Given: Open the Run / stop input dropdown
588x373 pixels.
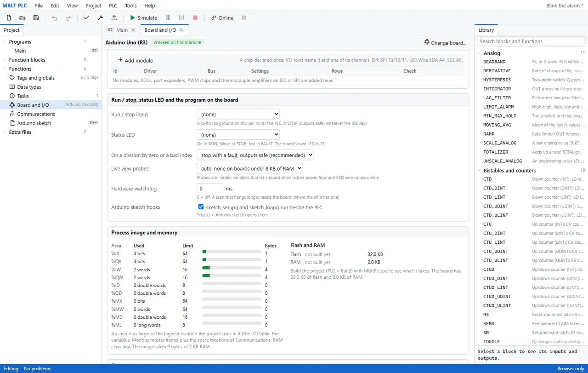Looking at the screenshot, I should click(x=238, y=114).
